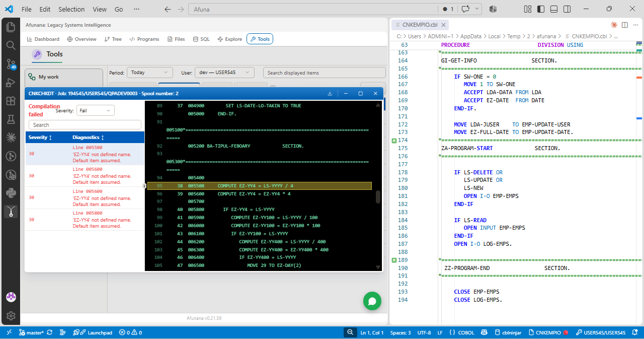This screenshot has height=339, width=644.
Task: Sort by Diagnostics column header
Action: coord(89,138)
